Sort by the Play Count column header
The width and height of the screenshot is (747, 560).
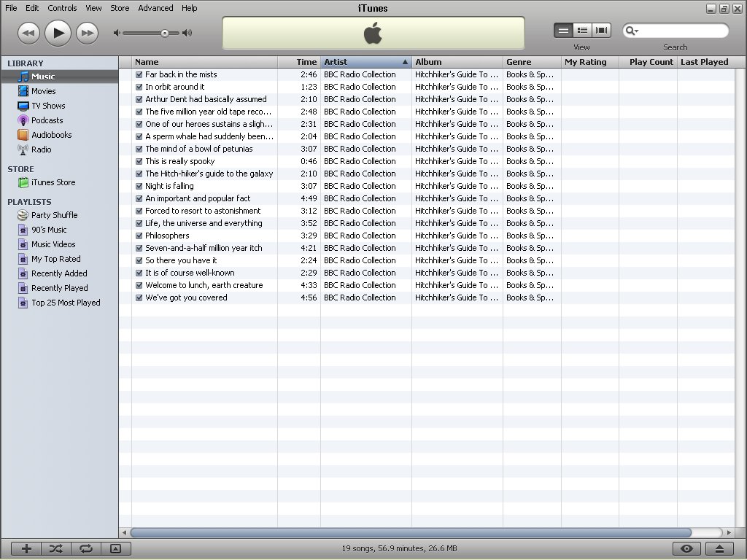pos(648,62)
